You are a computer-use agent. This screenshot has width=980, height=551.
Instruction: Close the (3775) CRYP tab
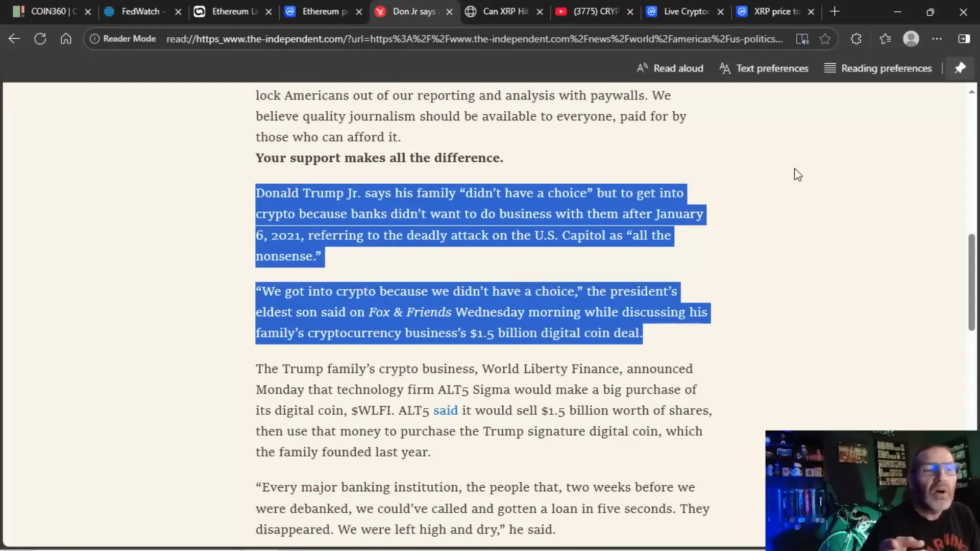click(630, 12)
